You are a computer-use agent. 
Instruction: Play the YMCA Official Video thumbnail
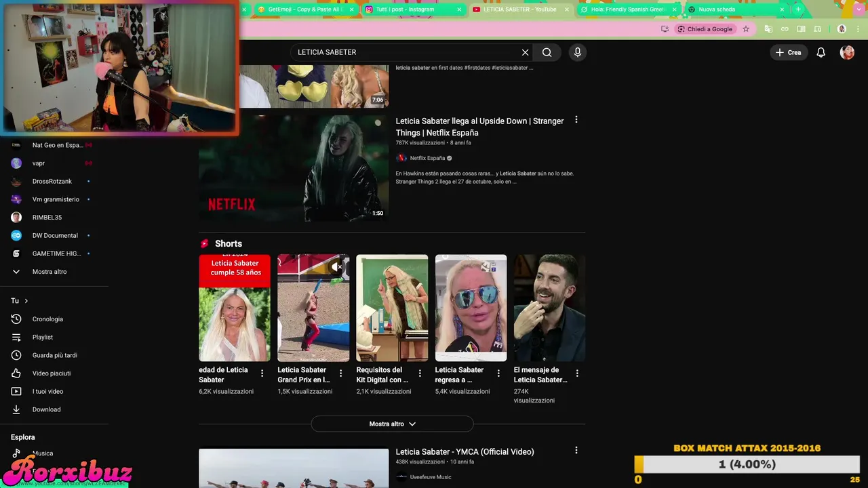tap(294, 468)
